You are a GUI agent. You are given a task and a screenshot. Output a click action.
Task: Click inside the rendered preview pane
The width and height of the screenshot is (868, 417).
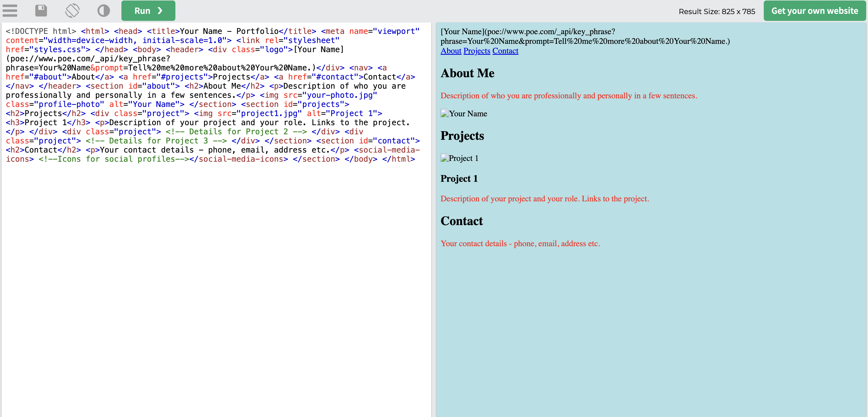click(640, 320)
